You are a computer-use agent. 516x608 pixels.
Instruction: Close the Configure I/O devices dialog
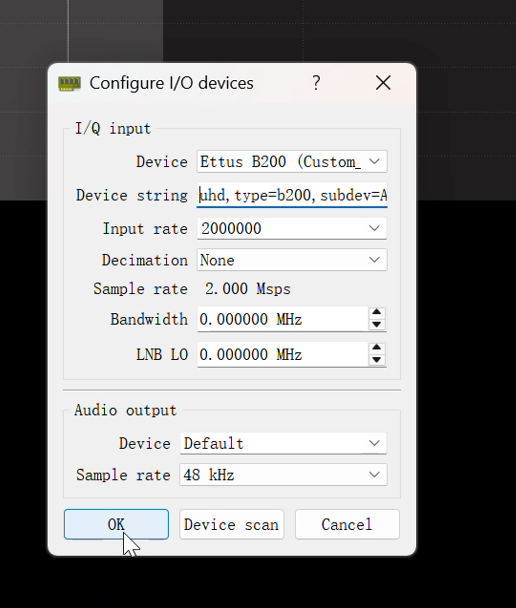pos(383,83)
